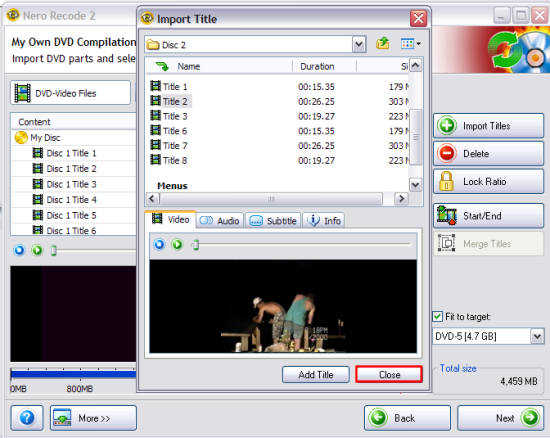The height and width of the screenshot is (438, 550).
Task: Switch to the Subtitle tab
Action: click(273, 221)
